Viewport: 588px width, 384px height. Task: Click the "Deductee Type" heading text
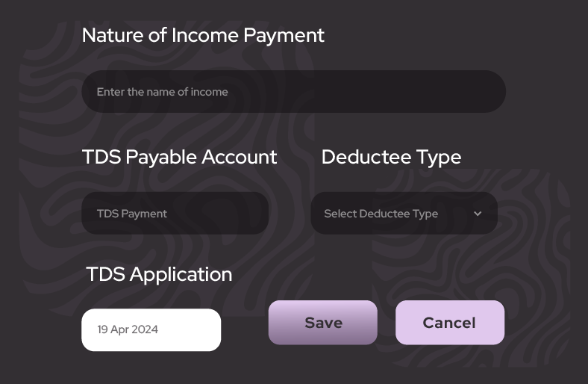391,157
